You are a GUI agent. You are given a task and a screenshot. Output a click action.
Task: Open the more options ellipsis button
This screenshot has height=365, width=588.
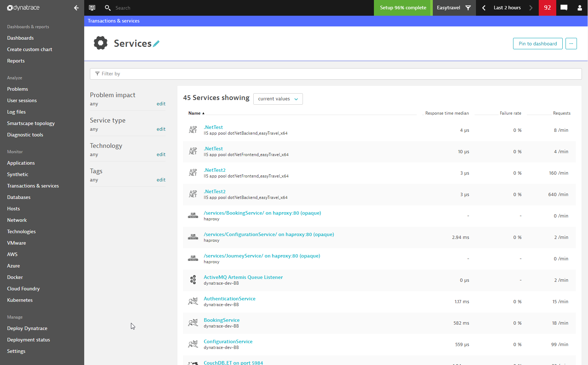571,44
